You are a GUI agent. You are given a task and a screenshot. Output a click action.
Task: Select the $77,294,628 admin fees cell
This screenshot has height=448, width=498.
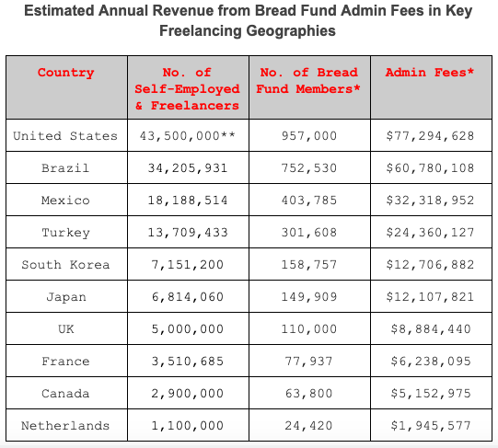click(x=431, y=135)
